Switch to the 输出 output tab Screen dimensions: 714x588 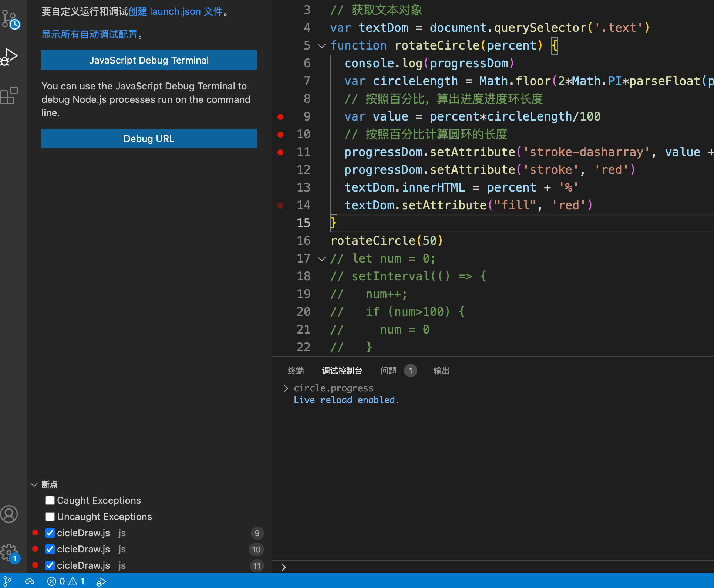point(441,371)
